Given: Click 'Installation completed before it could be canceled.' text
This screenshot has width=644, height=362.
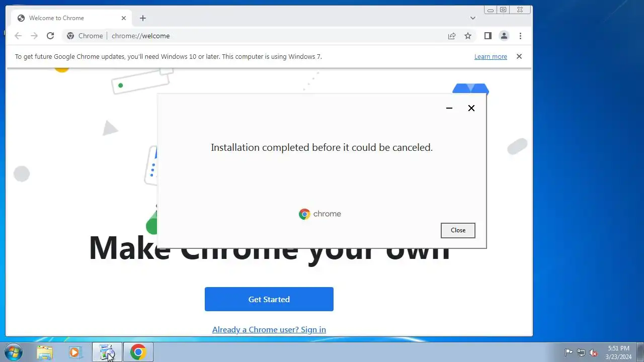Looking at the screenshot, I should tap(322, 147).
